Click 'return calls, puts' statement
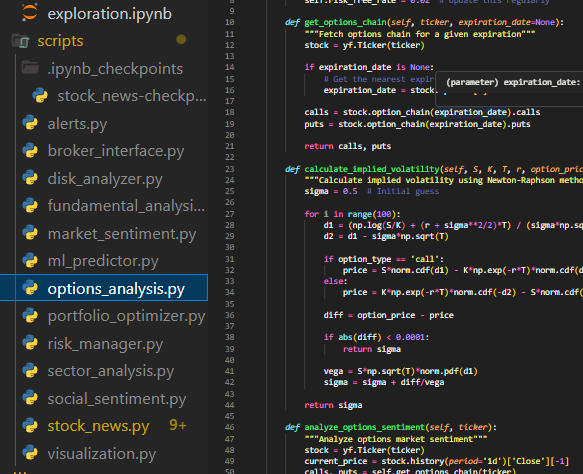This screenshot has width=583, height=474. pyautogui.click(x=348, y=146)
